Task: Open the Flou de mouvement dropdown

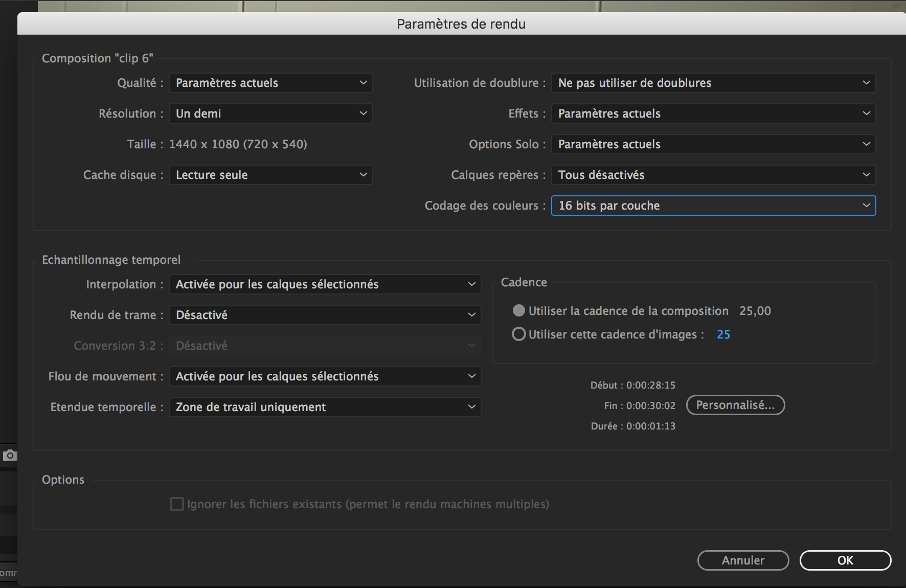Action: 325,376
